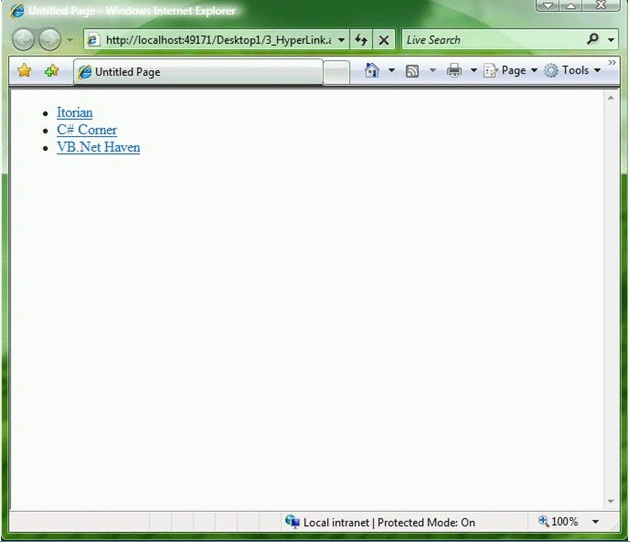
Task: Expand the zoom level dropdown arrow
Action: (595, 522)
